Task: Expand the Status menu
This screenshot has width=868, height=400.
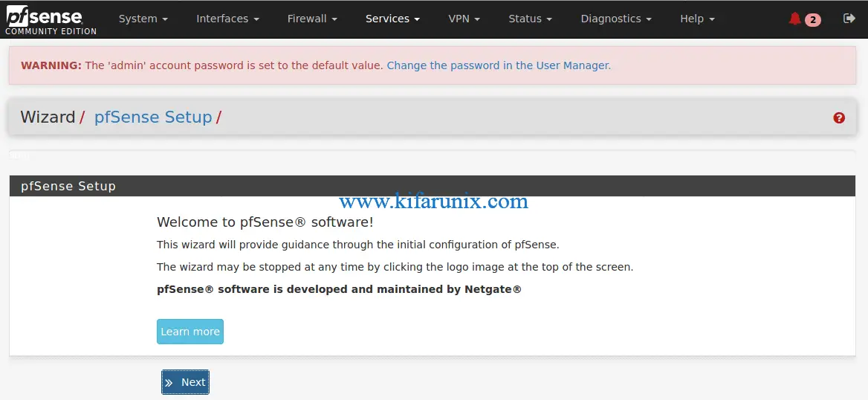Action: pos(531,19)
